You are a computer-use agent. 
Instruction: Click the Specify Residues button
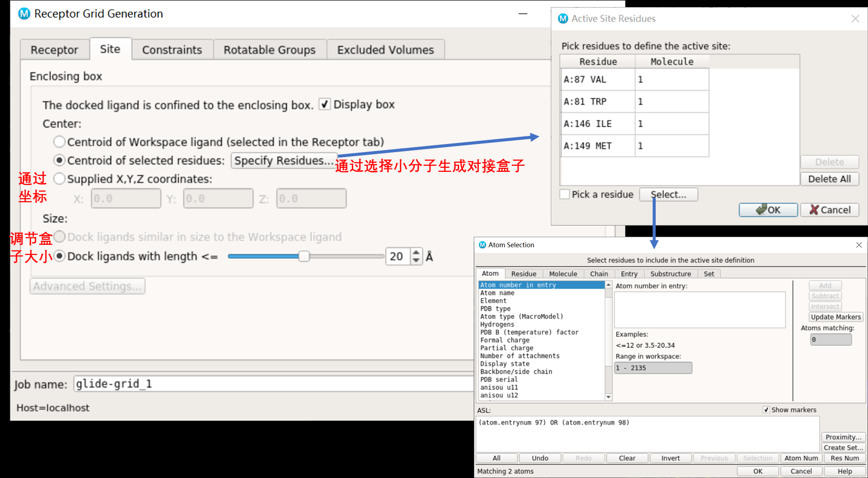(x=284, y=161)
